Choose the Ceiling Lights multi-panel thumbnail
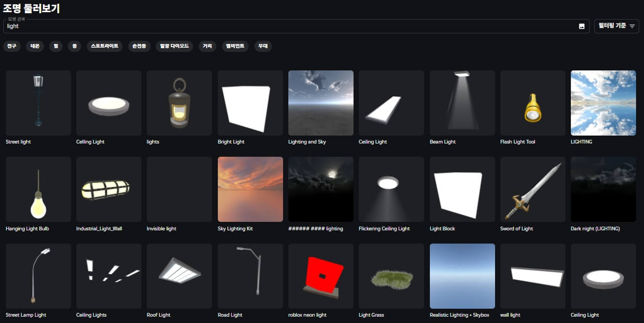Image resolution: width=644 pixels, height=323 pixels. 109,276
